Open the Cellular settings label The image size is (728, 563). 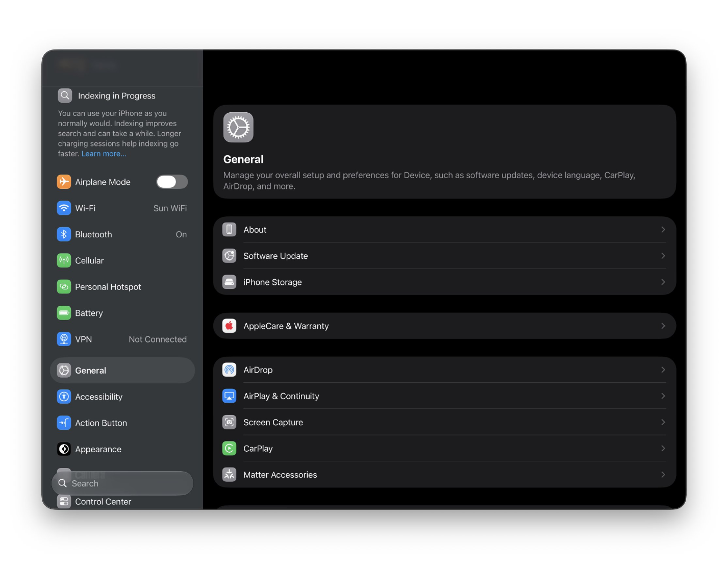coord(89,260)
